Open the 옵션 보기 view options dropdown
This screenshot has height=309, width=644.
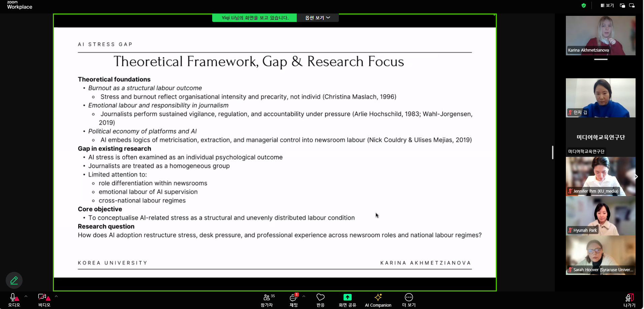point(317,18)
